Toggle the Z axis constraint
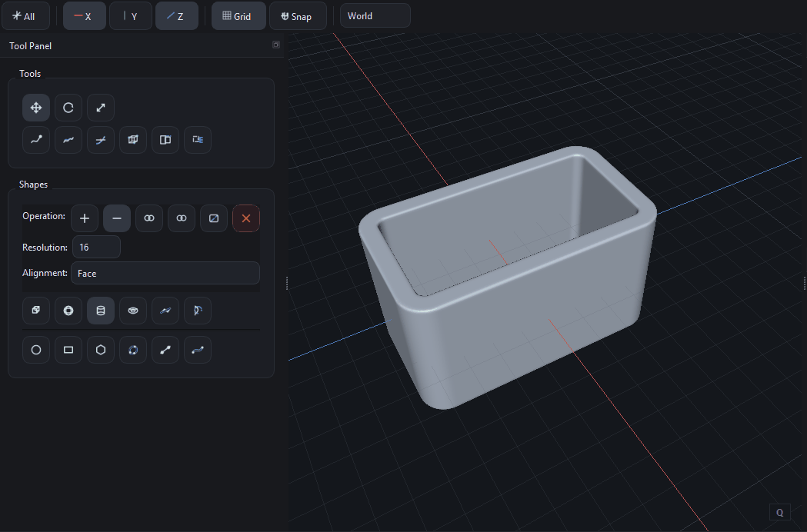The height and width of the screenshot is (532, 807). click(177, 16)
